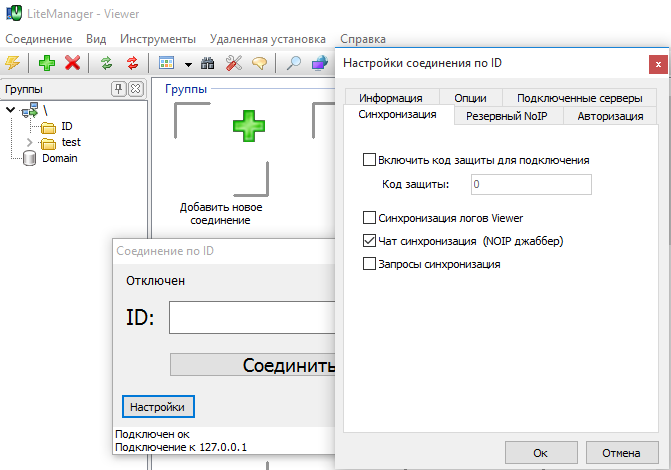The image size is (671, 470).
Task: Close the Группы side panel
Action: [136, 89]
